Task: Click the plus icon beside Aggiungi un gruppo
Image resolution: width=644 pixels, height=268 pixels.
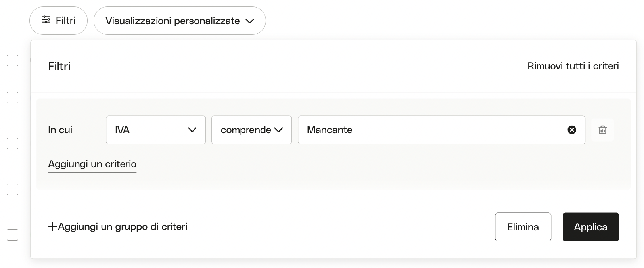Action: pyautogui.click(x=52, y=227)
